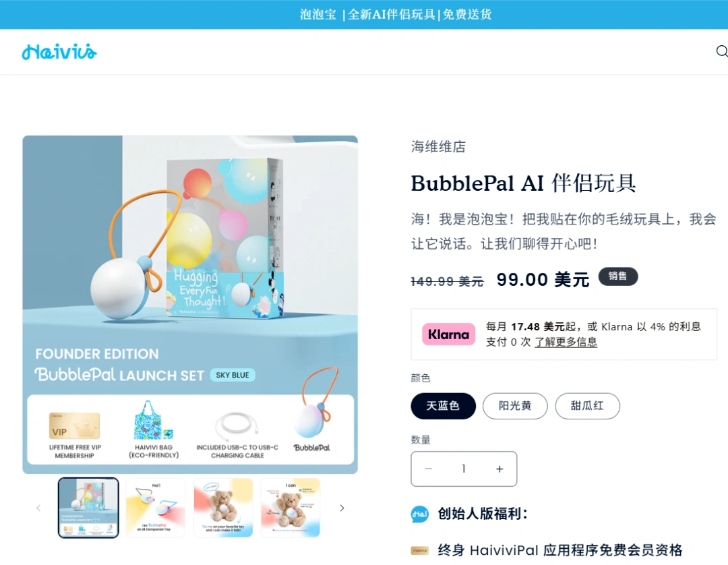The height and width of the screenshot is (565, 728).
Task: Click the quantity number field
Action: [463, 469]
